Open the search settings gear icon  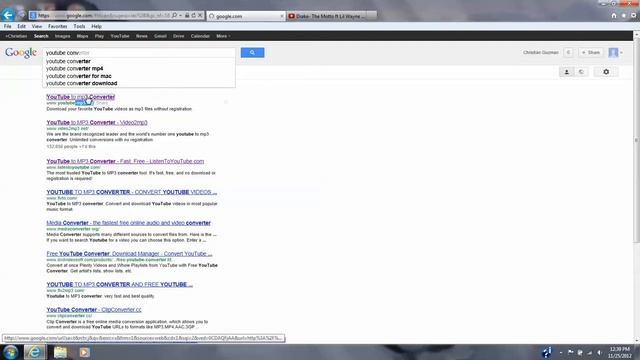(x=606, y=72)
